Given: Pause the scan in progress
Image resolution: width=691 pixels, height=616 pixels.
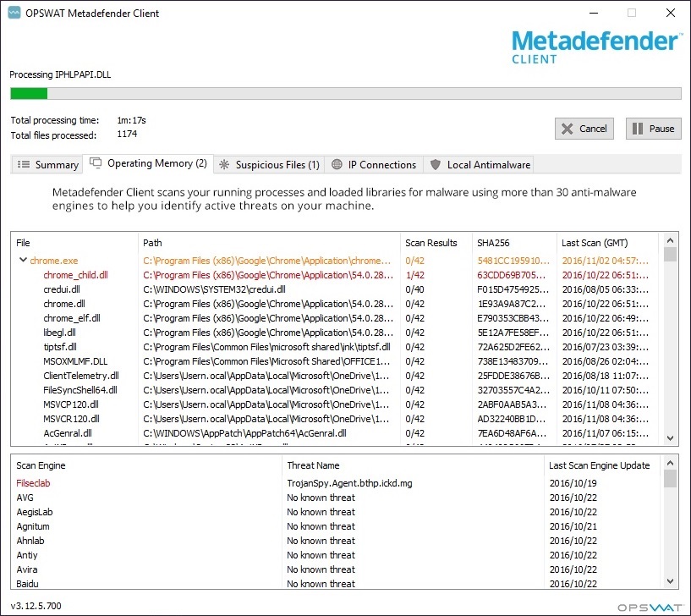Looking at the screenshot, I should click(x=654, y=129).
